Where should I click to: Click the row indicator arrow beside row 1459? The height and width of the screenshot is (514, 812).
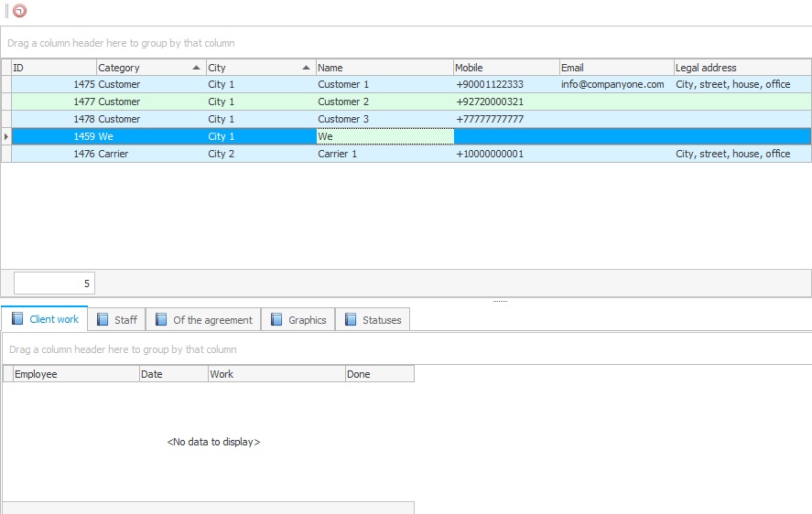tap(6, 136)
